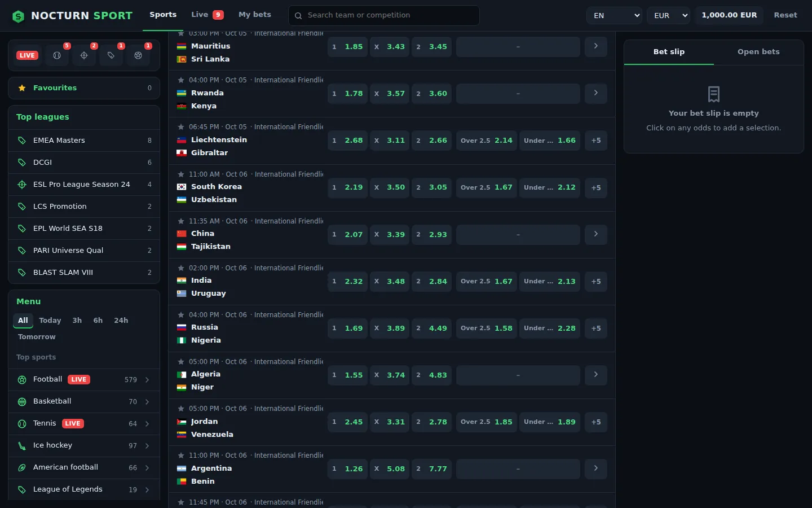The image size is (812, 508).
Task: Click the tag icon beside League of Legends
Action: pyautogui.click(x=22, y=490)
